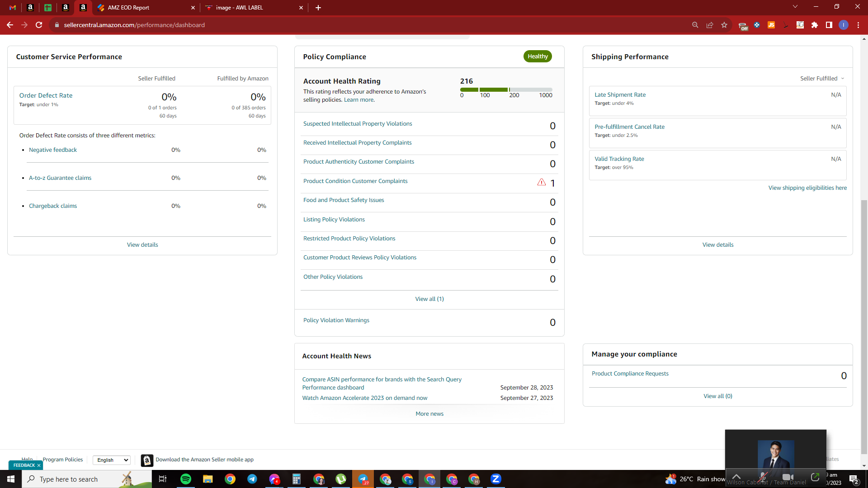Toggle the browser side panel
The image size is (868, 488).
(829, 25)
